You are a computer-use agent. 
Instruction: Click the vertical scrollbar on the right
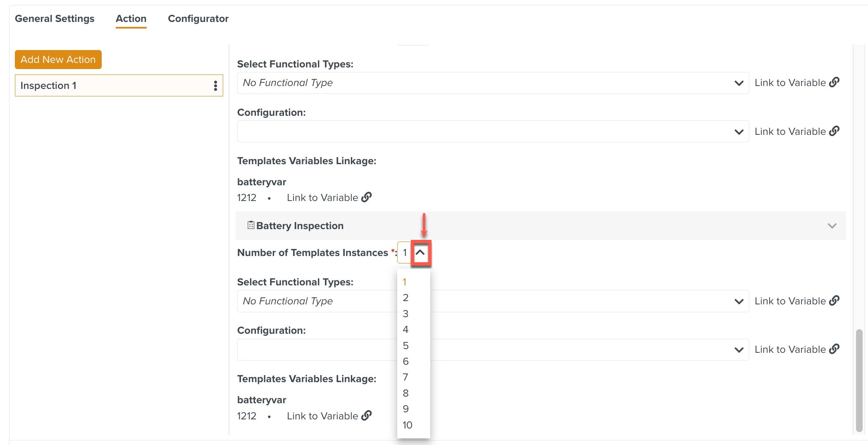(x=859, y=380)
